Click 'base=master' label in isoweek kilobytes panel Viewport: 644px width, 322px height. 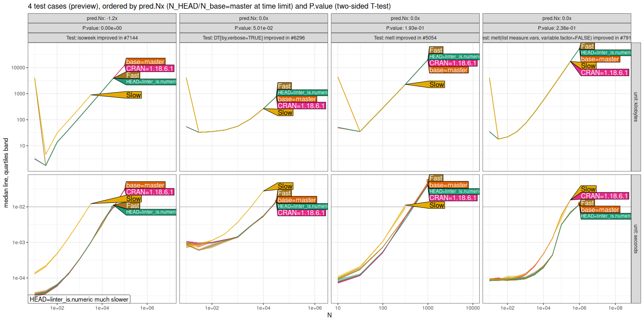point(145,62)
